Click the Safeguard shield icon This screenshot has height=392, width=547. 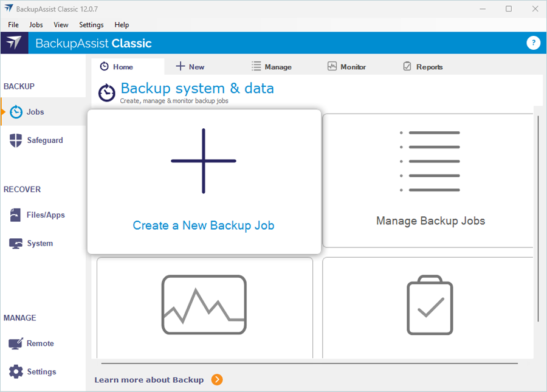pos(16,140)
